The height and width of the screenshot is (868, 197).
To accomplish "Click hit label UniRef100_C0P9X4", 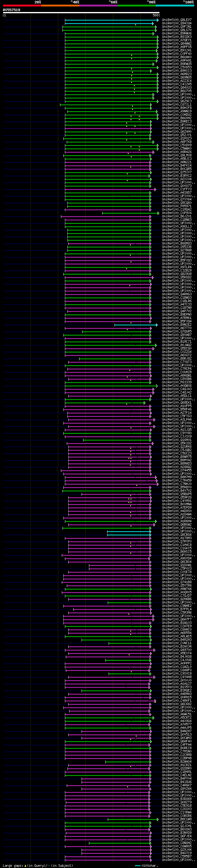I will [176, 213].
